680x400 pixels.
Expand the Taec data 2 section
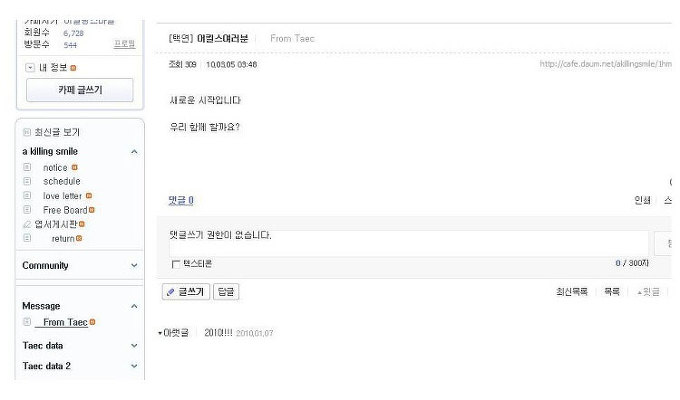134,366
